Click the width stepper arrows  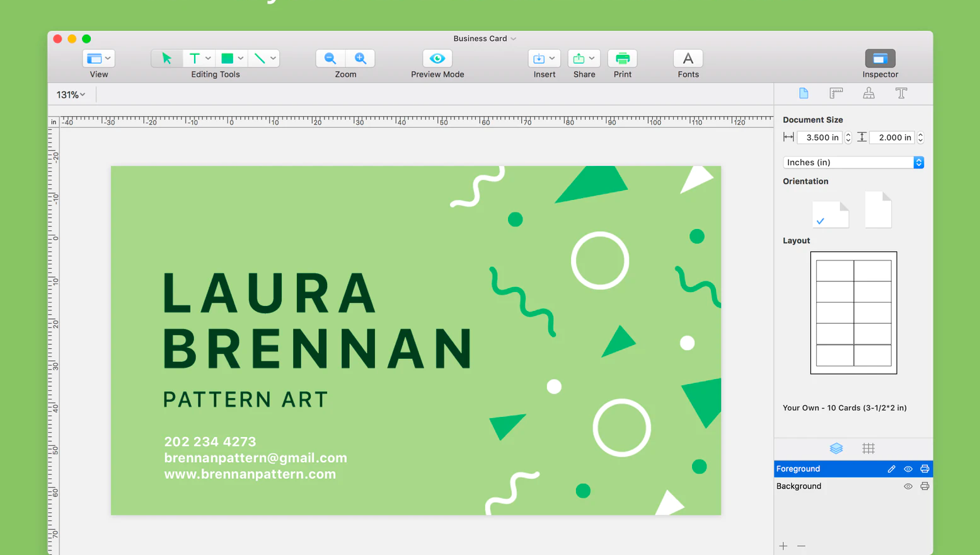coord(848,137)
